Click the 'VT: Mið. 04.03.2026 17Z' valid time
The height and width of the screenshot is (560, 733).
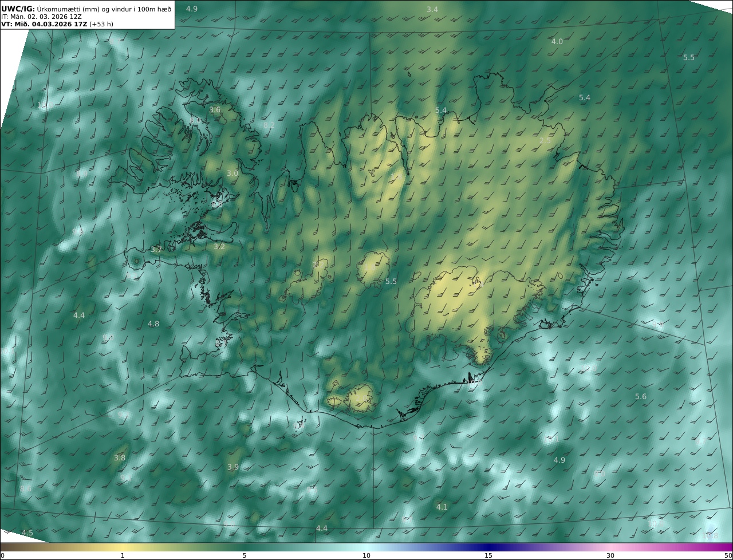point(44,24)
